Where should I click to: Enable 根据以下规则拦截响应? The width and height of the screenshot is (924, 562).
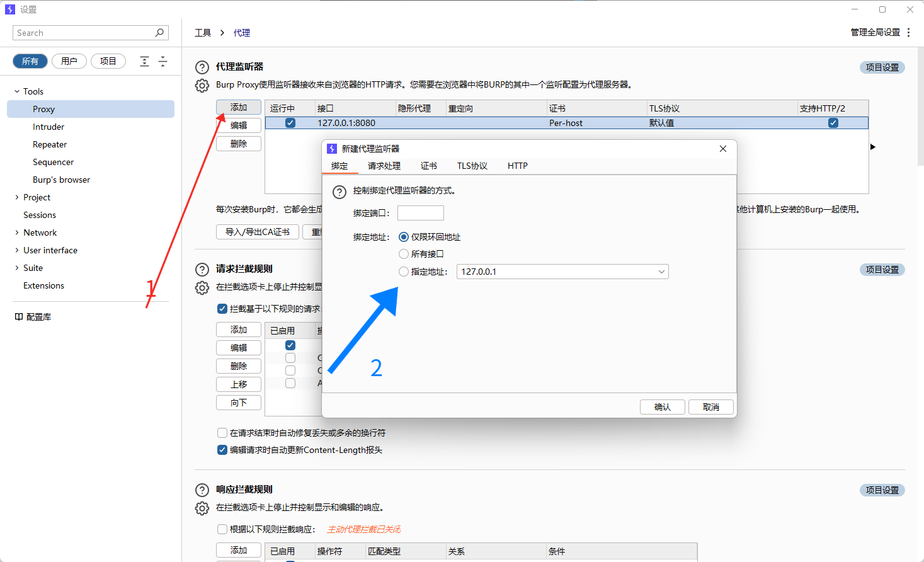(x=222, y=529)
